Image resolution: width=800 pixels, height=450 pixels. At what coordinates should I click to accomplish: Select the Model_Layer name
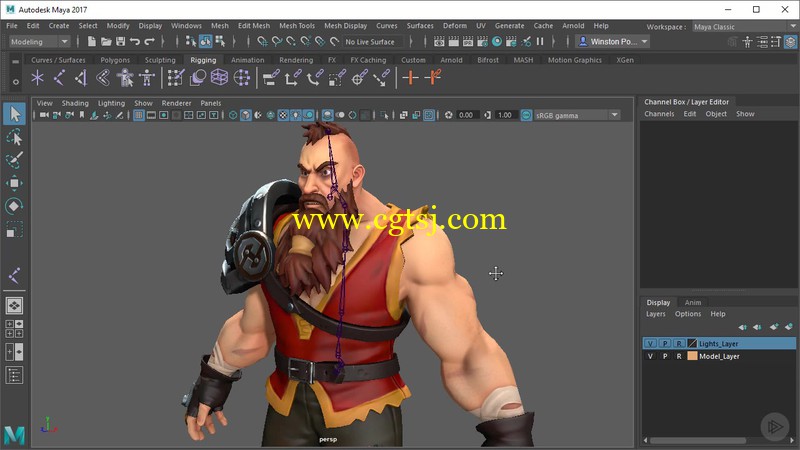point(719,356)
